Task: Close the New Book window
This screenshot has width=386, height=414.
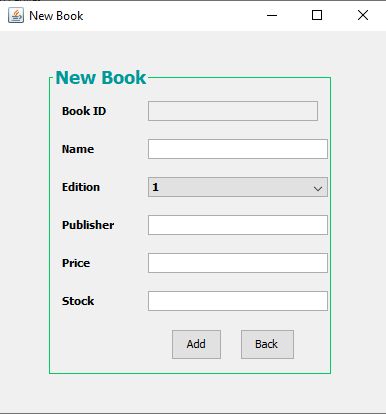Action: [363, 15]
